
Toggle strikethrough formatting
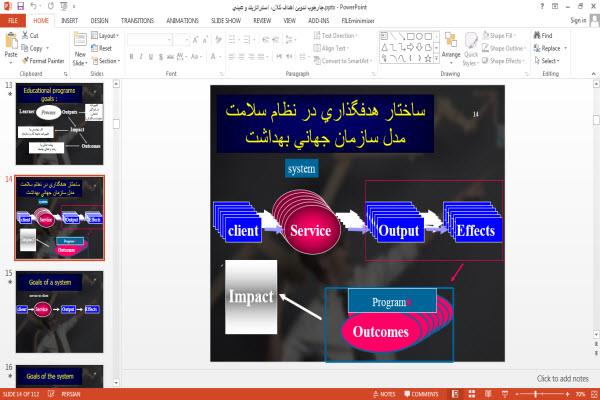click(170, 57)
